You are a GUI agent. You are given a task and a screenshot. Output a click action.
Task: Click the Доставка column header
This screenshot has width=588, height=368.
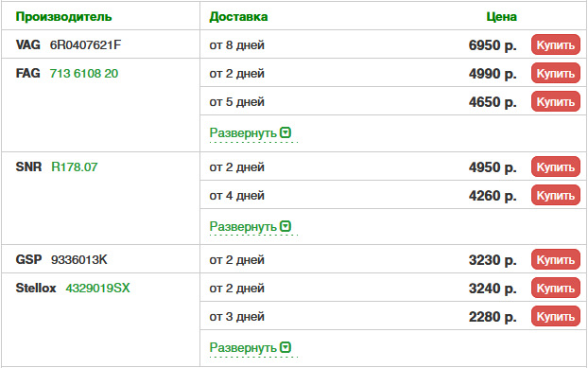[238, 16]
